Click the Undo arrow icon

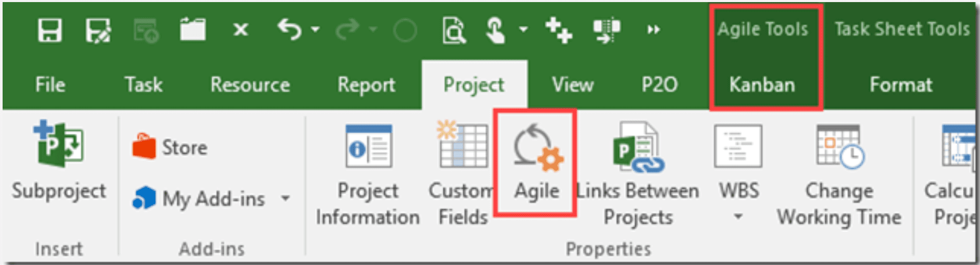click(x=290, y=29)
